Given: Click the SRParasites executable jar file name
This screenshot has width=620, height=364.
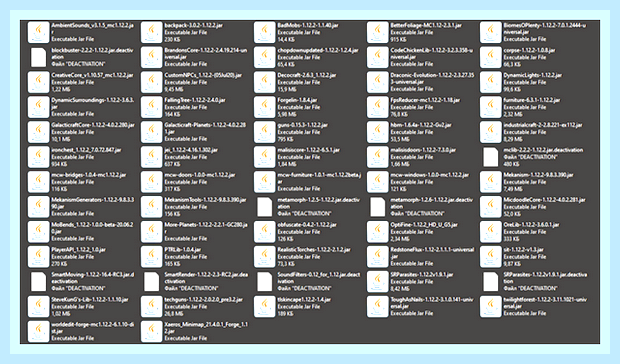Looking at the screenshot, I should [x=422, y=275].
